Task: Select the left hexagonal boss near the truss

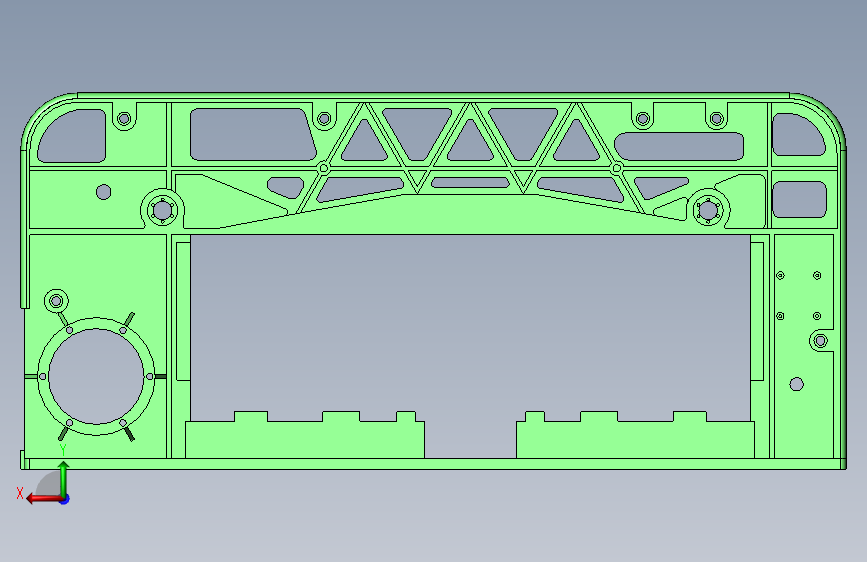Action: (x=162, y=211)
